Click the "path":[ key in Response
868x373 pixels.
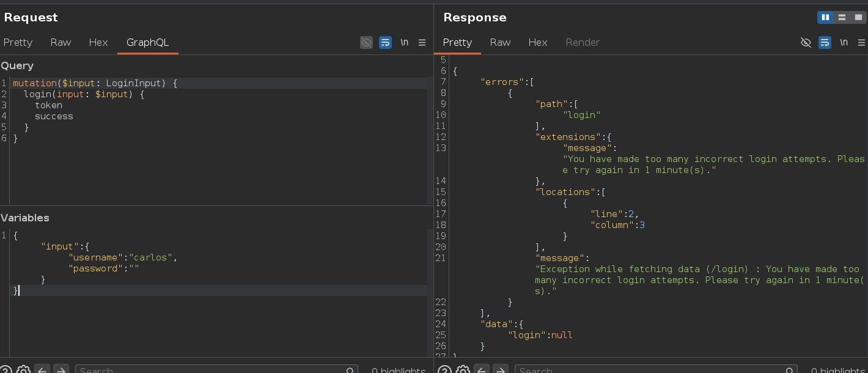point(557,104)
